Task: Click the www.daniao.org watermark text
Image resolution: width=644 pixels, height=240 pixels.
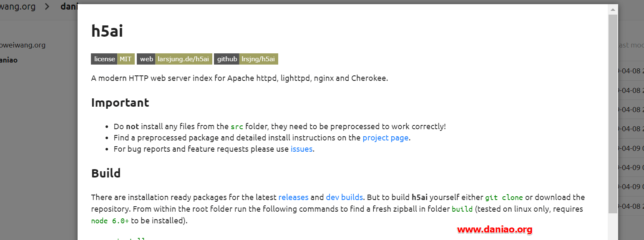Action: pos(495,229)
